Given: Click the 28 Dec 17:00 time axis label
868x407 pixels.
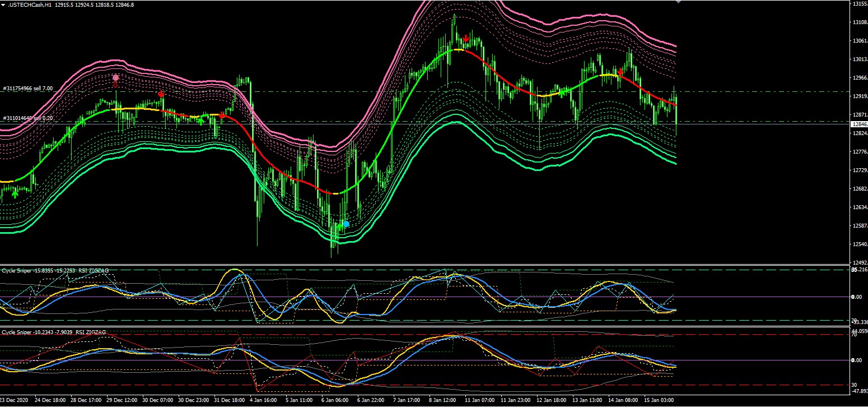Looking at the screenshot, I should pyautogui.click(x=86, y=401).
